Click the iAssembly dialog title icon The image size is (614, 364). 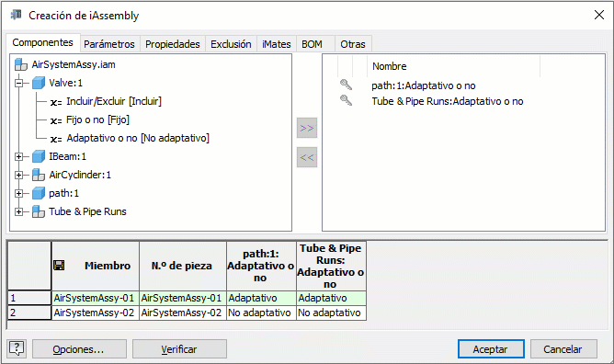coord(16,15)
